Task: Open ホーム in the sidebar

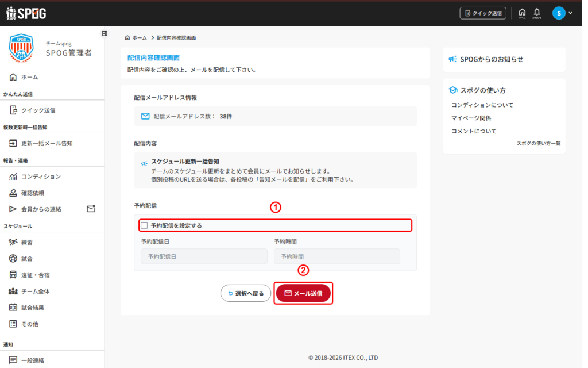Action: click(x=30, y=77)
